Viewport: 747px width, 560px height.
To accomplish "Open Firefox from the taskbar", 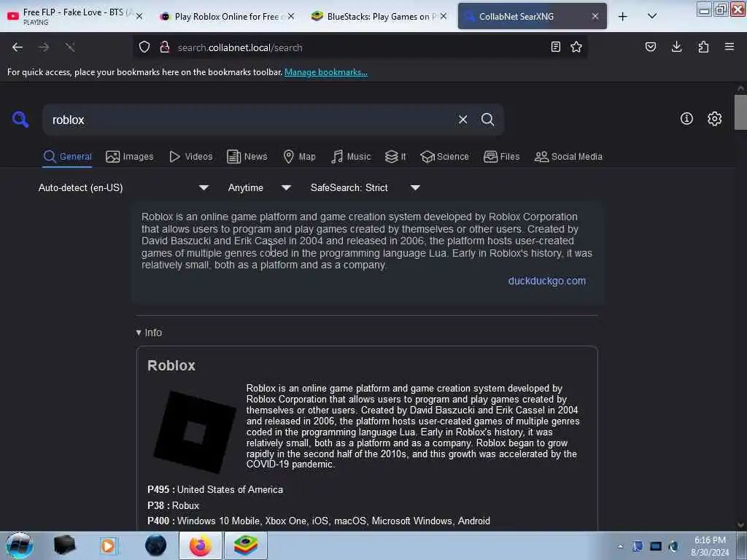I will [x=201, y=545].
